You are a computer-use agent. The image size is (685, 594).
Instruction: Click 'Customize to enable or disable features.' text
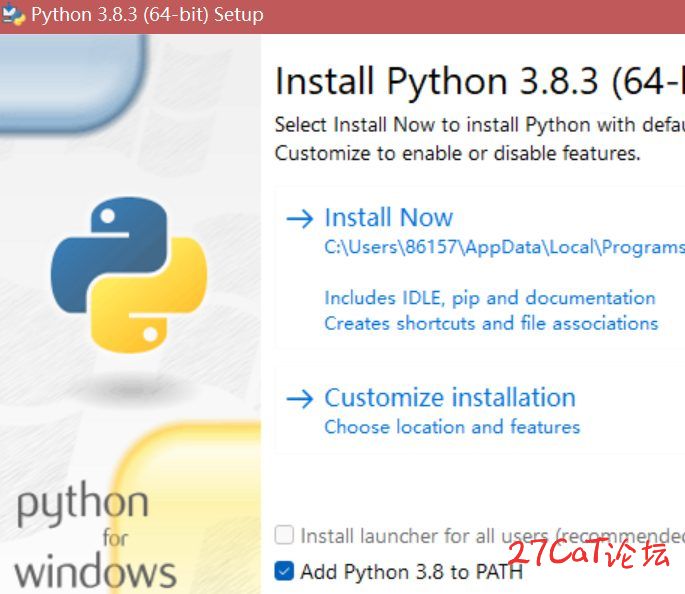[457, 153]
